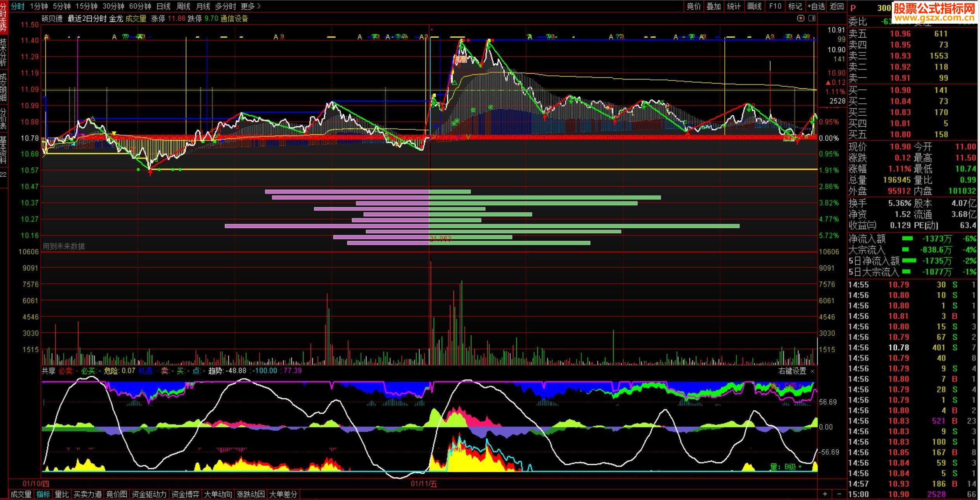This screenshot has height=500, width=980.
Task: Click 卖五 price 10.96 in order book
Action: pos(900,34)
